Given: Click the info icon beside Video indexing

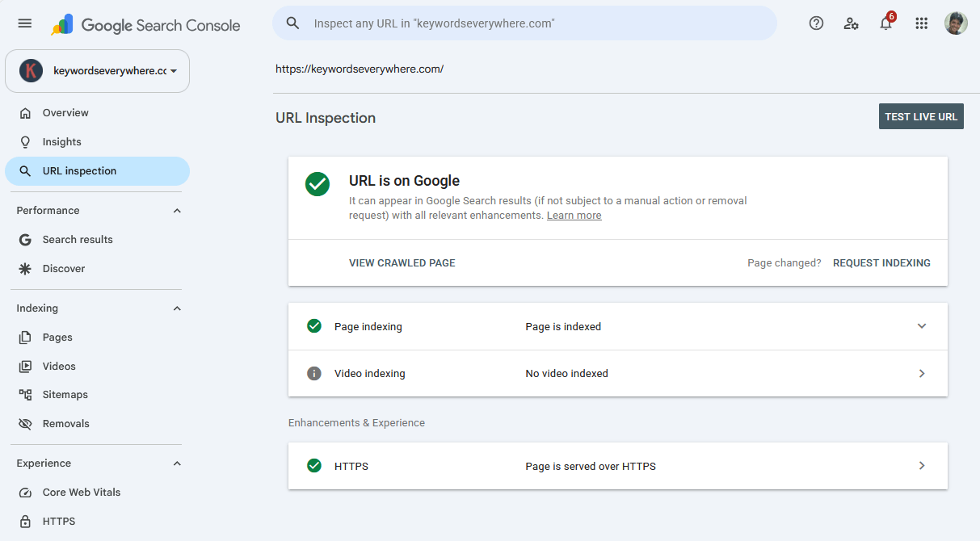Looking at the screenshot, I should pos(314,374).
